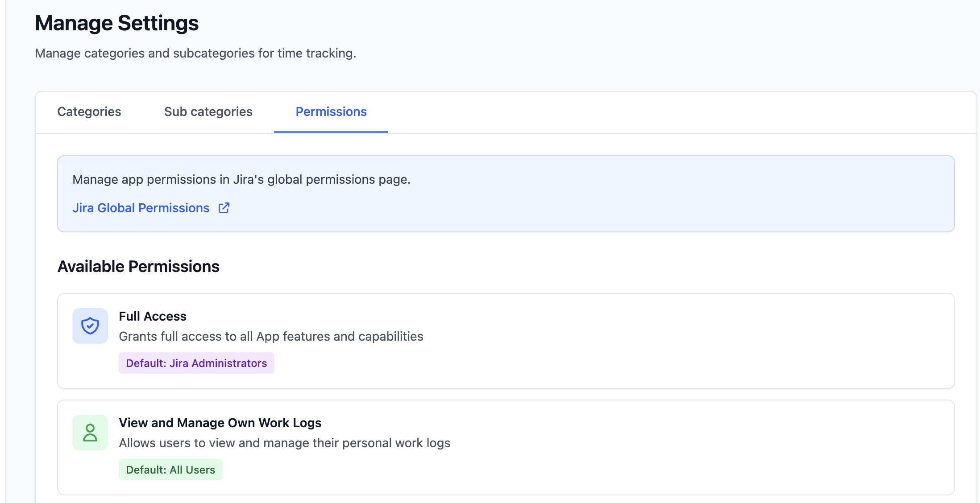Click the green user person icon
Viewport: 980px width, 503px height.
[90, 433]
